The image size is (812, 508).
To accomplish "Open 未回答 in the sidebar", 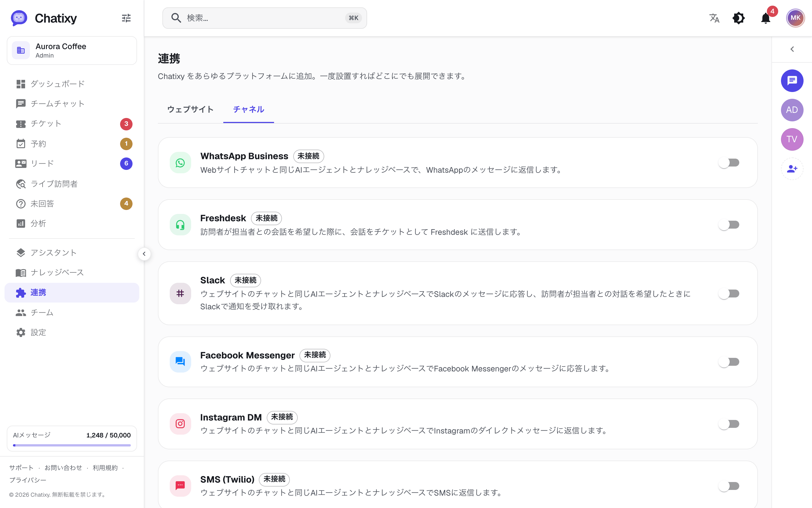I will [72, 203].
